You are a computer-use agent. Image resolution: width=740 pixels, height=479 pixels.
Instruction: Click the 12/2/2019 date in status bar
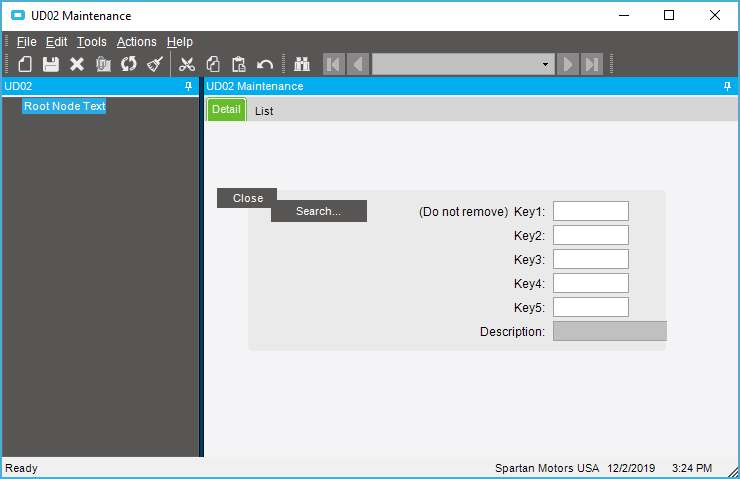tap(631, 468)
